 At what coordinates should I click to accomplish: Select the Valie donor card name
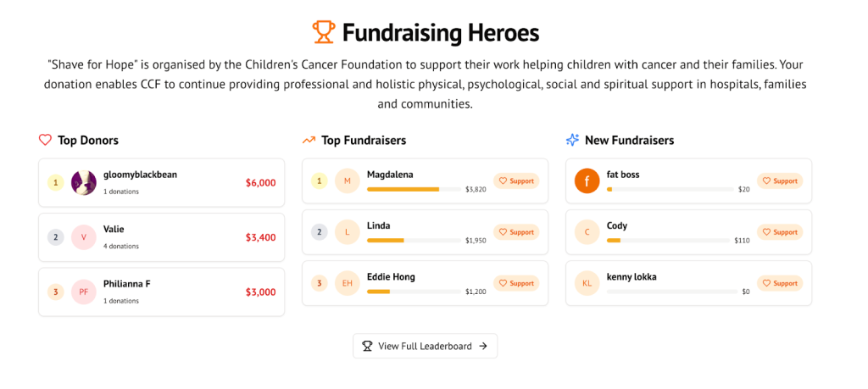[114, 229]
